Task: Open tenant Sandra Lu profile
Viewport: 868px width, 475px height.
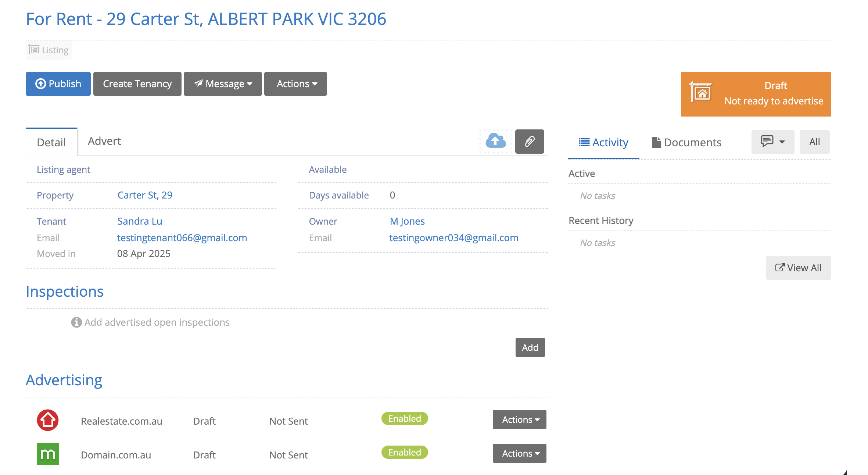Action: 140,221
